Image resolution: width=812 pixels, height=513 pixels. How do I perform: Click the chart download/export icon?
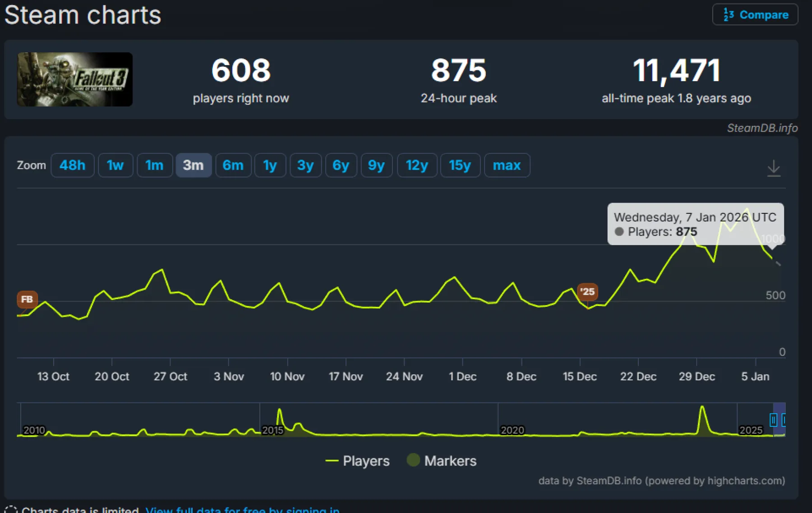click(x=775, y=167)
